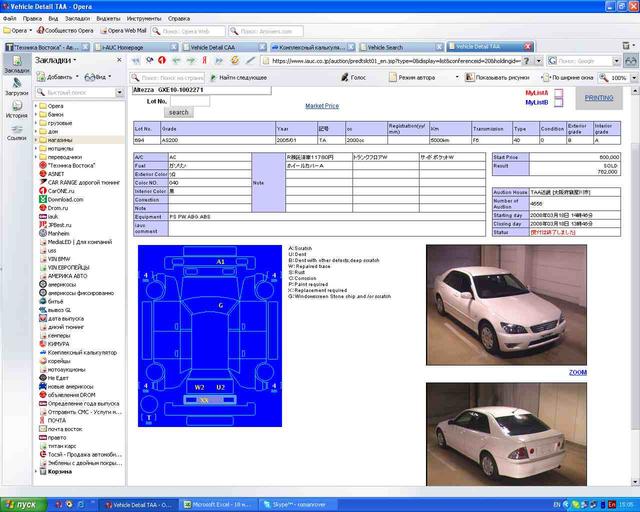640x512 pixels.
Task: Click the ZOOM link under car photo
Action: (x=578, y=372)
